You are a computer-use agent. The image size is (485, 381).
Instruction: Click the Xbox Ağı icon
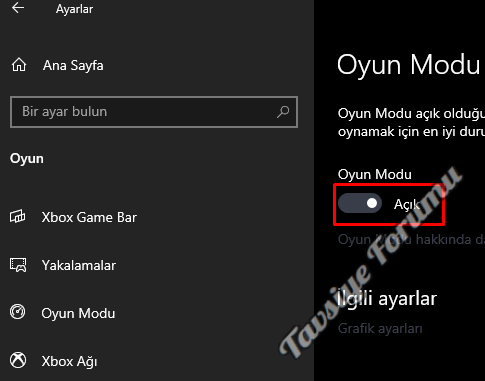(x=18, y=360)
